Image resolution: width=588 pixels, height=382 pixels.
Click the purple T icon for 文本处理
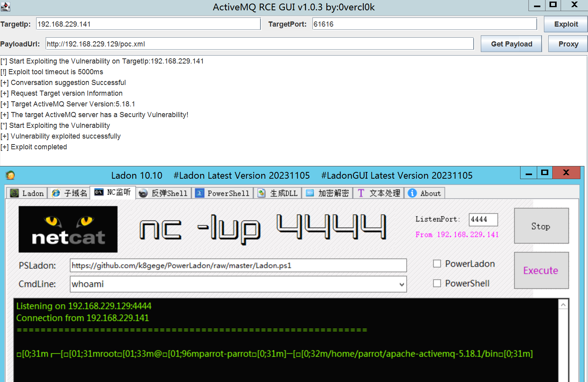361,193
